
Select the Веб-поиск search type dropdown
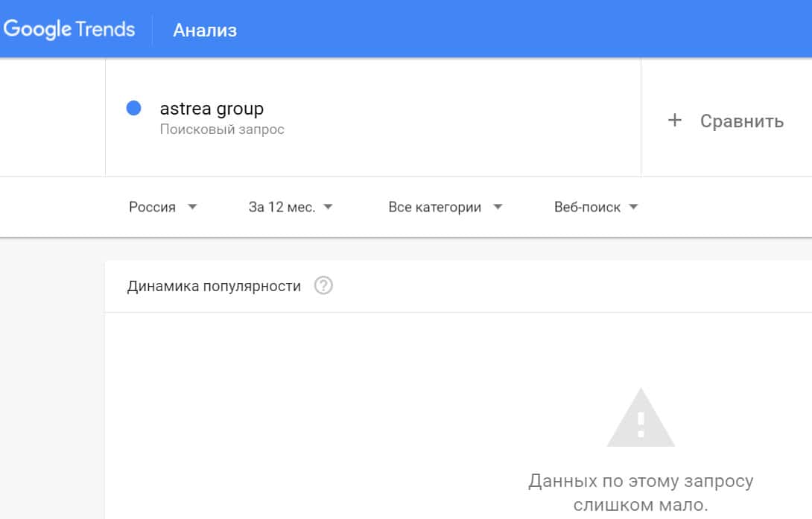(587, 207)
